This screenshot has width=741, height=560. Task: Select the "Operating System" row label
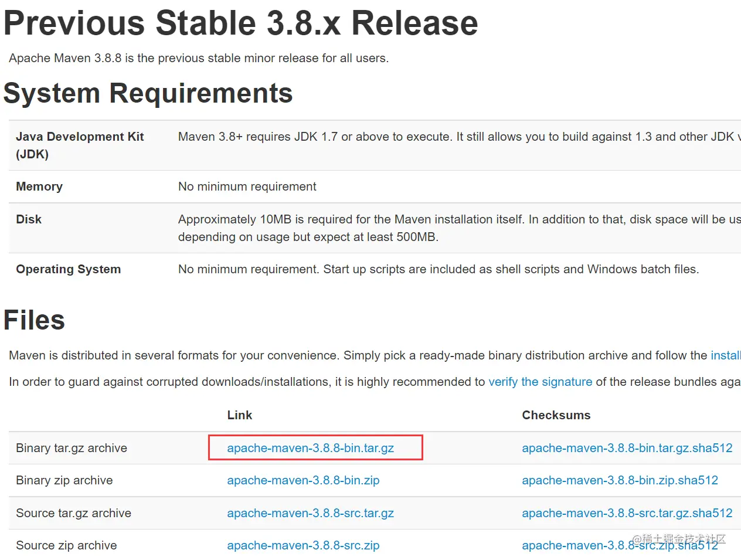(x=69, y=269)
